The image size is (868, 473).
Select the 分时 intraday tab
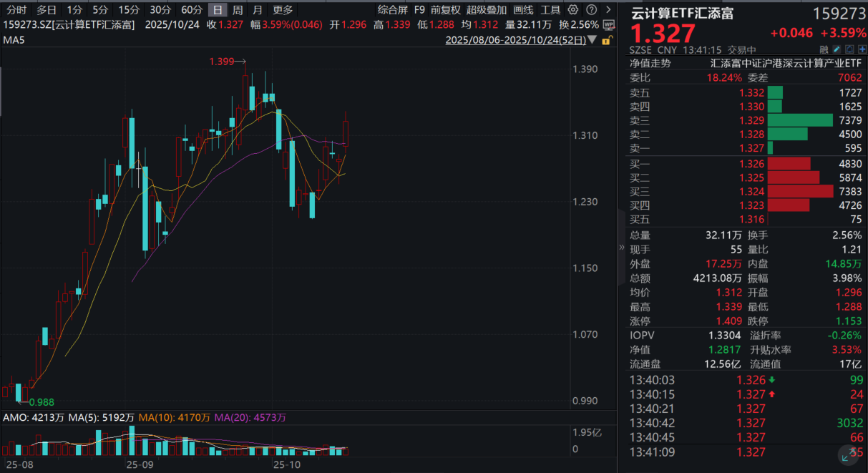tap(16, 10)
